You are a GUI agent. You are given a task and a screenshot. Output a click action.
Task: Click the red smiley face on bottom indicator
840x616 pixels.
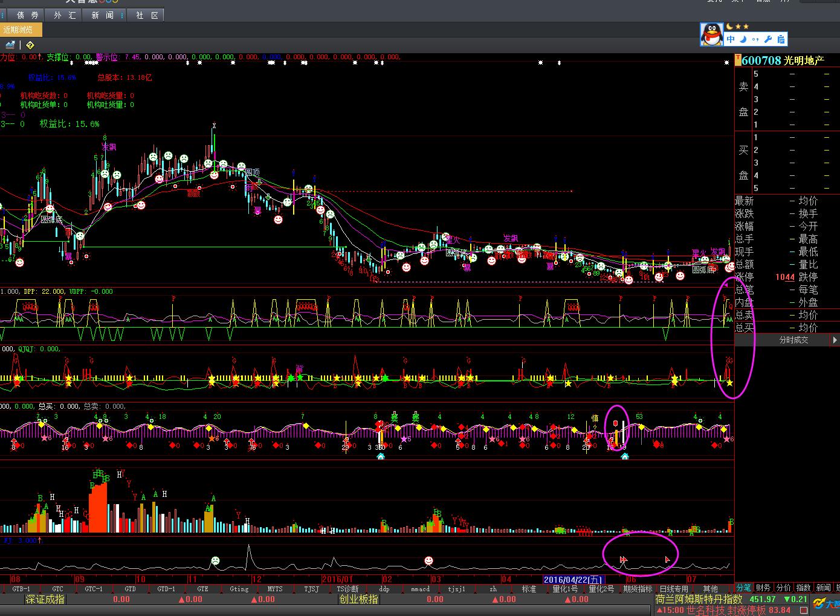[428, 561]
